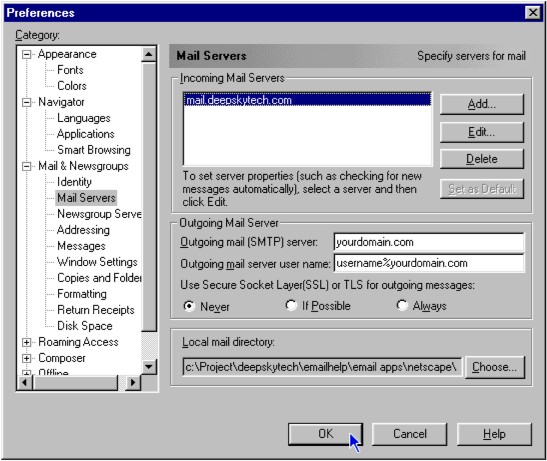Screen dimensions: 547x461
Task: Click the outgoing SMTP server field
Action: coord(429,242)
